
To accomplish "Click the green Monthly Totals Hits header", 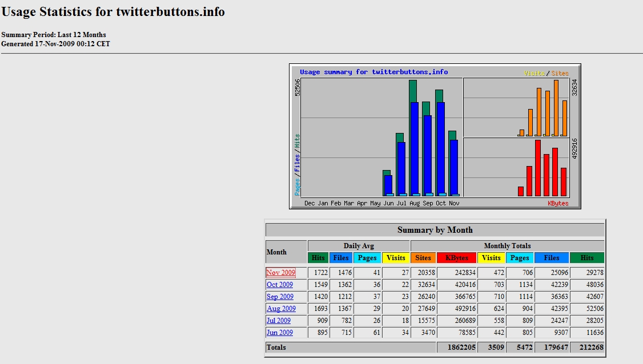I will 587,258.
